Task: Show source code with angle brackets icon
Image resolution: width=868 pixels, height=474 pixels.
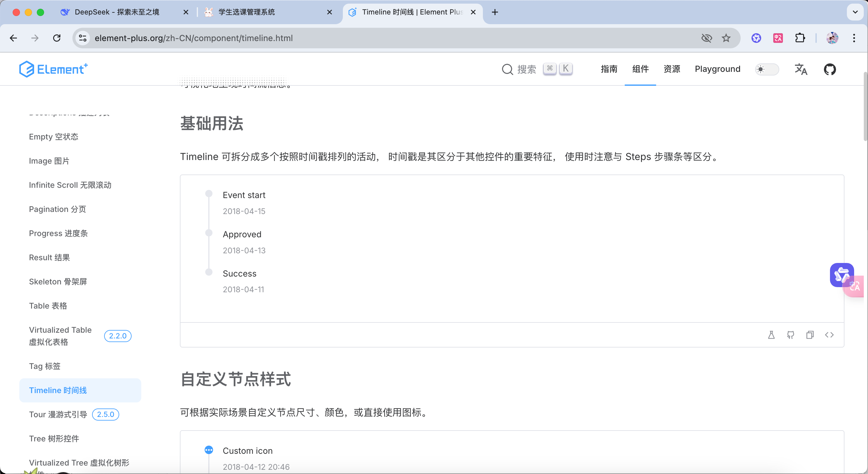Action: 829,335
